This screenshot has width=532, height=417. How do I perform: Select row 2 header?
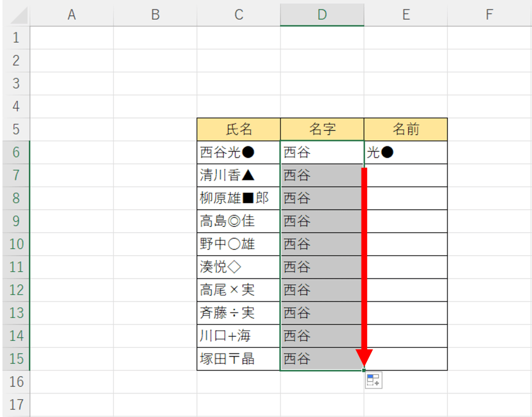[x=16, y=61]
